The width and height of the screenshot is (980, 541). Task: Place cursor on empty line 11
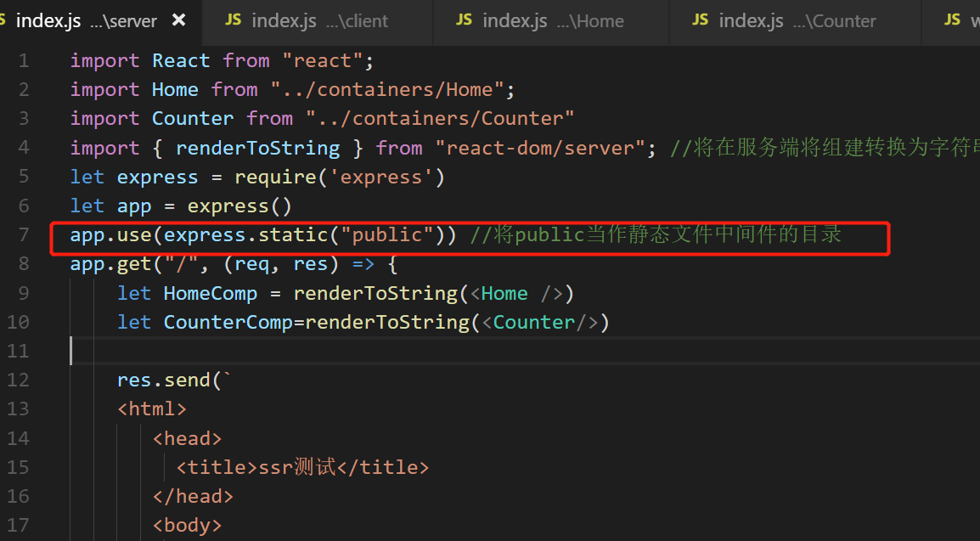[525, 351]
